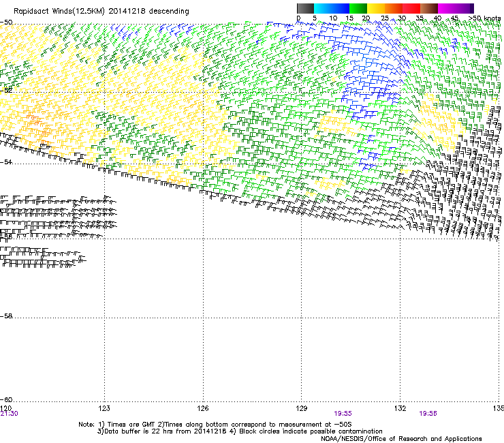Click the latitude label '-54'

(6, 162)
